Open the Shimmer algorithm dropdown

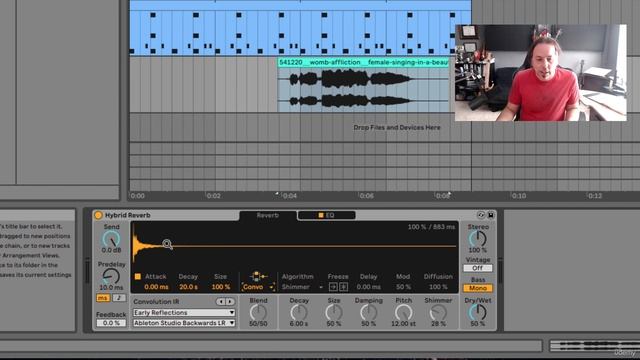[x=302, y=287]
